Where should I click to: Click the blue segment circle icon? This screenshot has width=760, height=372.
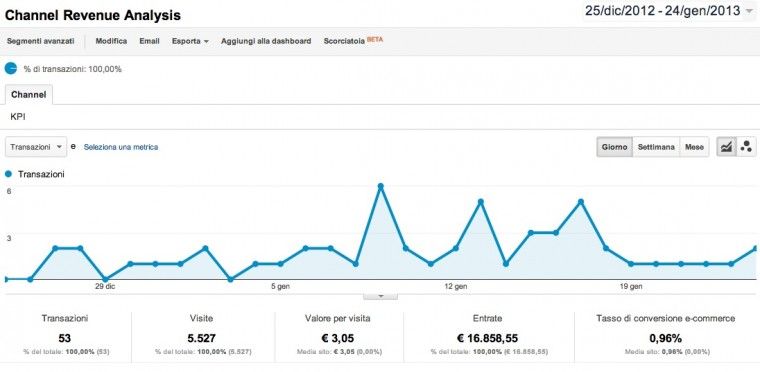click(11, 69)
